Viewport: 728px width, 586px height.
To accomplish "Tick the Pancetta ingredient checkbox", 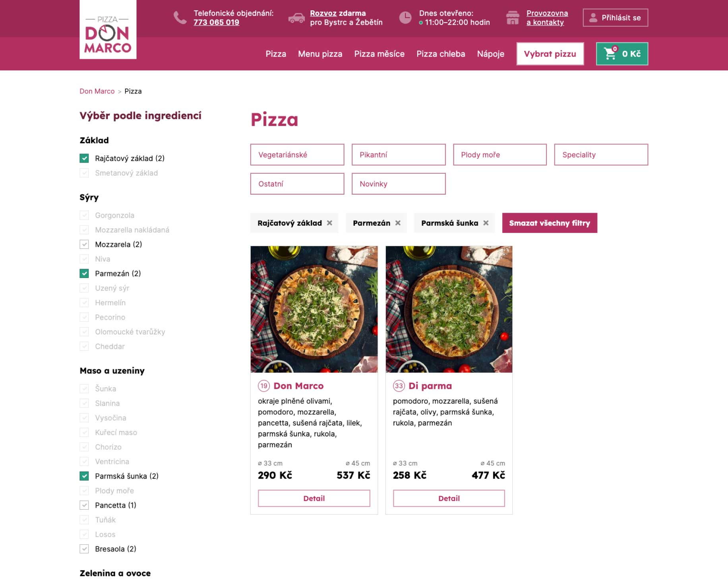I will tap(84, 505).
